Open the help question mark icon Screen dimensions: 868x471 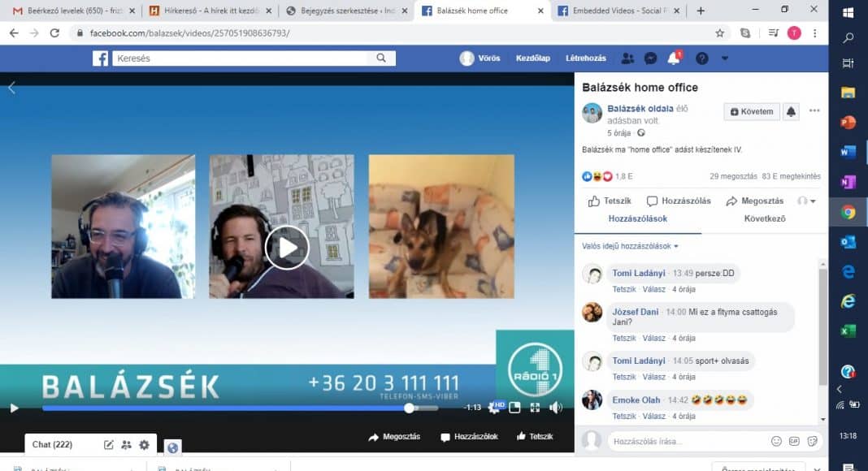point(702,58)
